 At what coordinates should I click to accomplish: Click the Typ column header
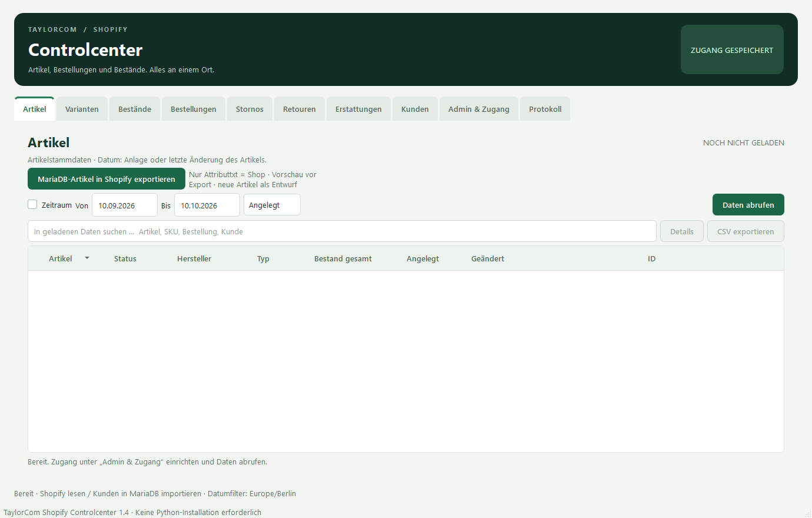(x=263, y=258)
